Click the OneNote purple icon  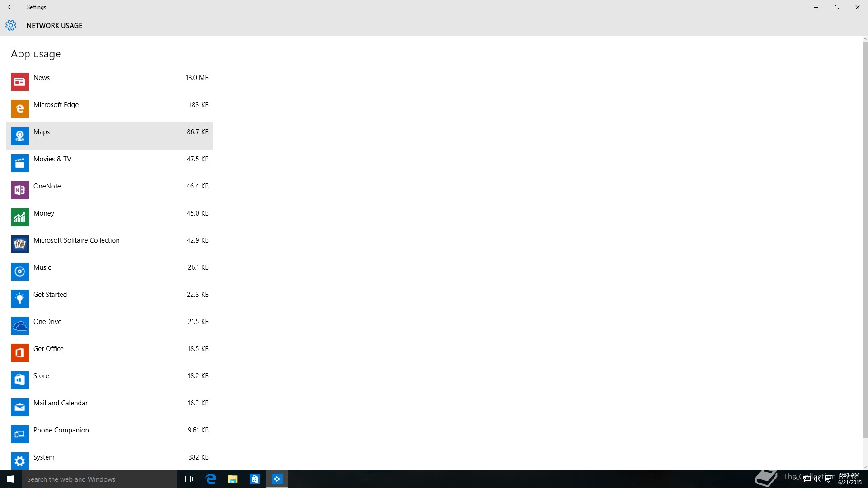click(20, 190)
